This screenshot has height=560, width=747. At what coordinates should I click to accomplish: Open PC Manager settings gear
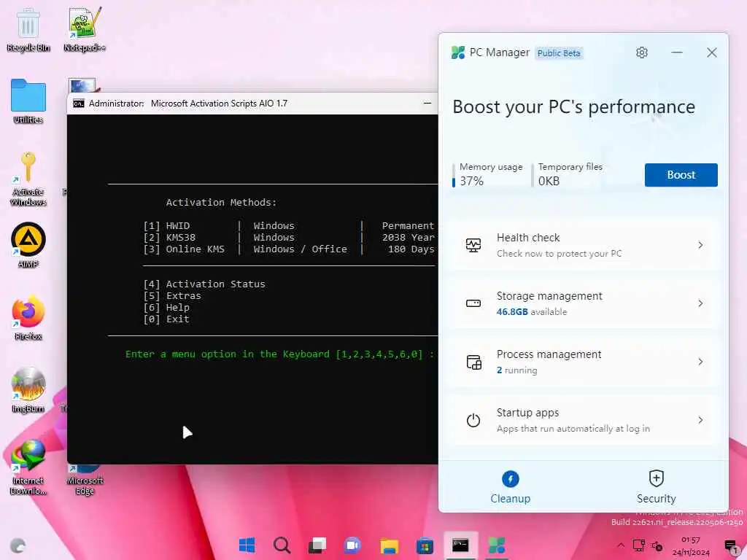pos(642,52)
